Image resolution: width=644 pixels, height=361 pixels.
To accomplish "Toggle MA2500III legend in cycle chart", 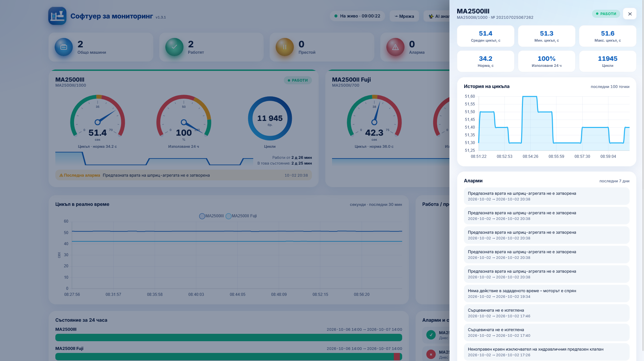I will 211,216.
